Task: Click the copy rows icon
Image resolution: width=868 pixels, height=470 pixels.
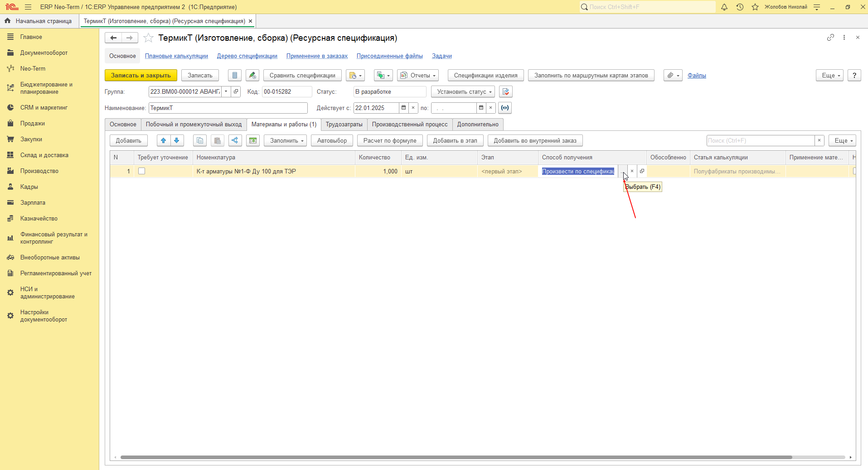Action: coord(200,141)
